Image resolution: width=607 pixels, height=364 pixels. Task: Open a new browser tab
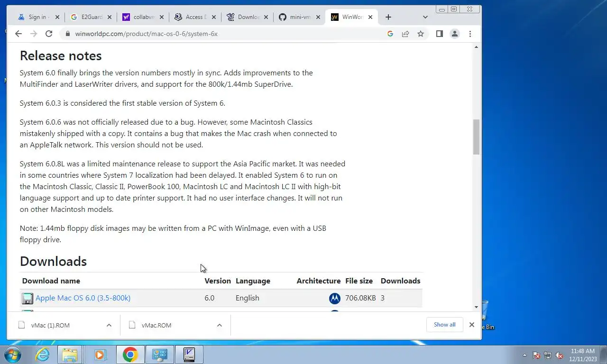tap(388, 17)
